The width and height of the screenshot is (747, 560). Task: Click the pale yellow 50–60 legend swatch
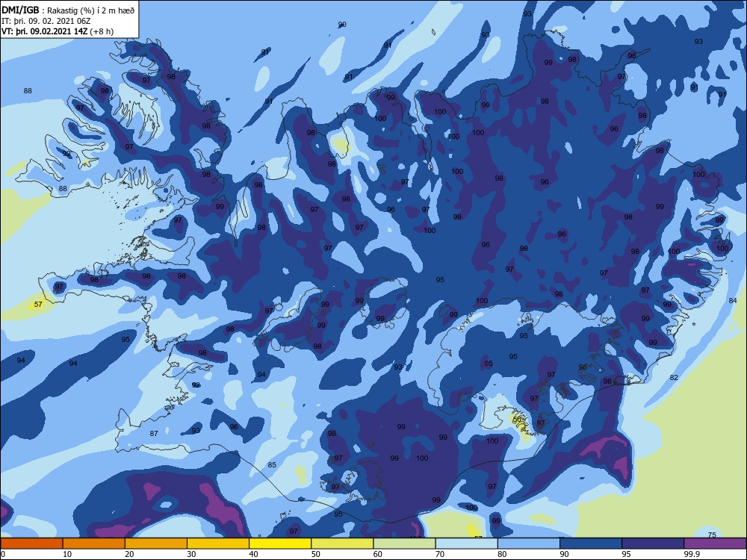343,544
